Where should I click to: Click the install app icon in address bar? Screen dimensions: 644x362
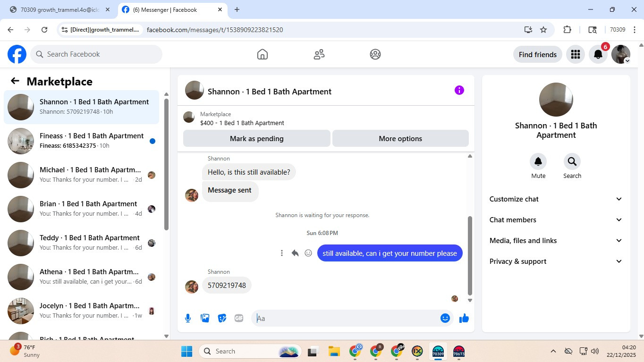tap(528, 30)
